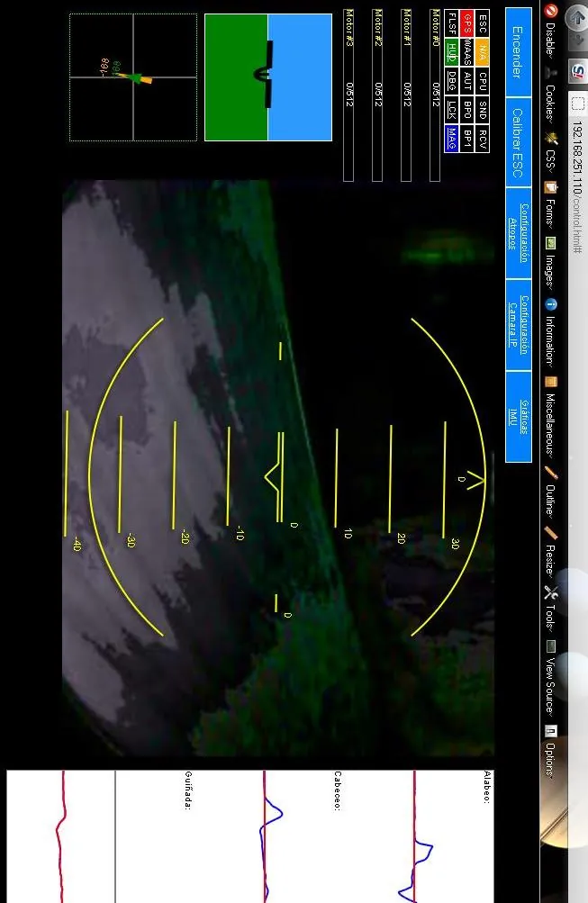
Task: Toggle the LCK status cell
Action: tap(452, 110)
